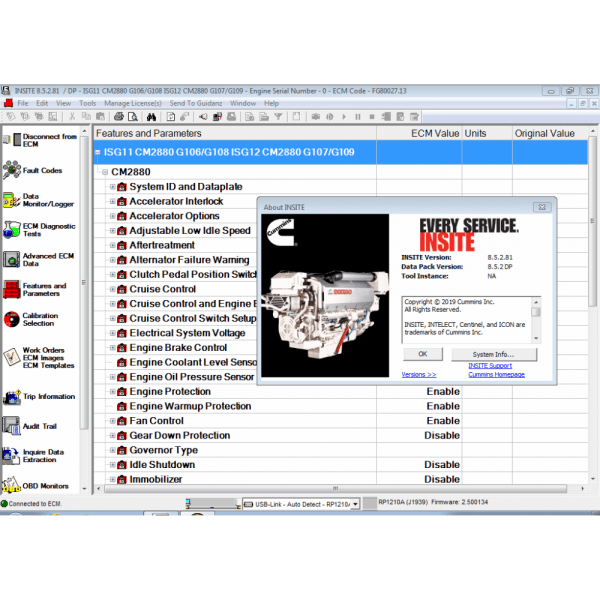Select Idle Shutdown row

[x=341, y=465]
